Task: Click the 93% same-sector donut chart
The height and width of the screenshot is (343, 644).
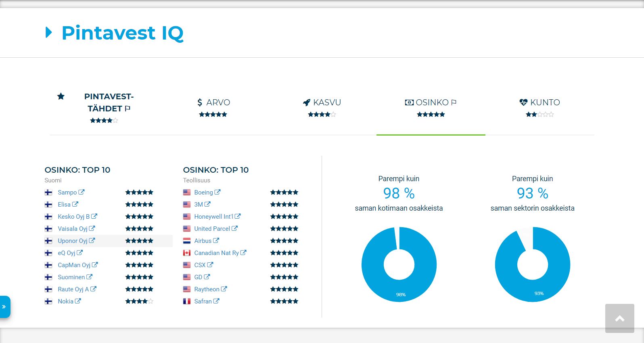Action: coord(533,264)
